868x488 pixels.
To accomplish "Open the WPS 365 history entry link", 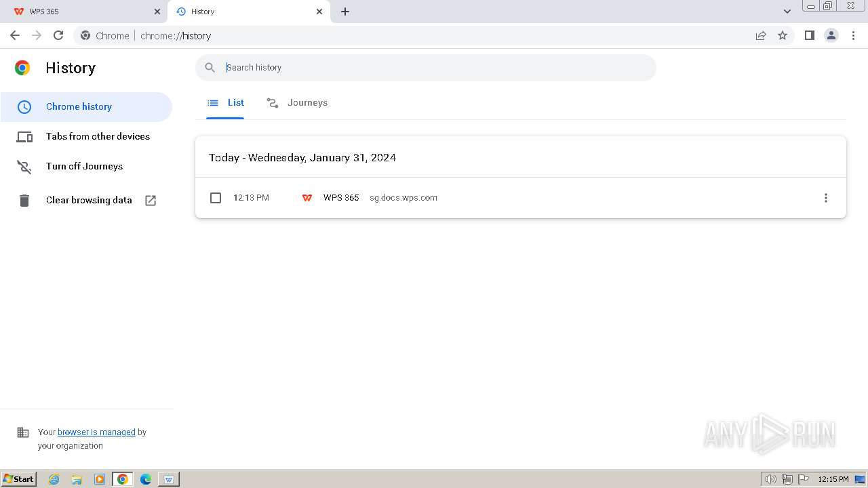I will click(x=341, y=198).
